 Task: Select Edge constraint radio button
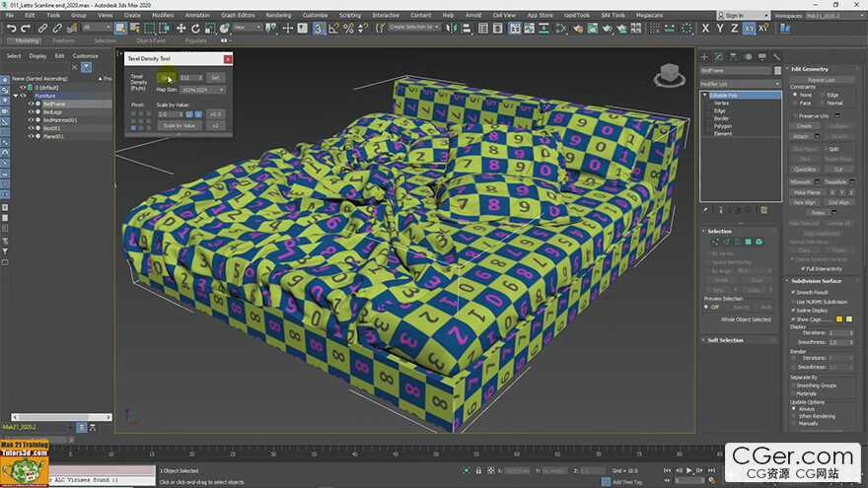click(822, 95)
